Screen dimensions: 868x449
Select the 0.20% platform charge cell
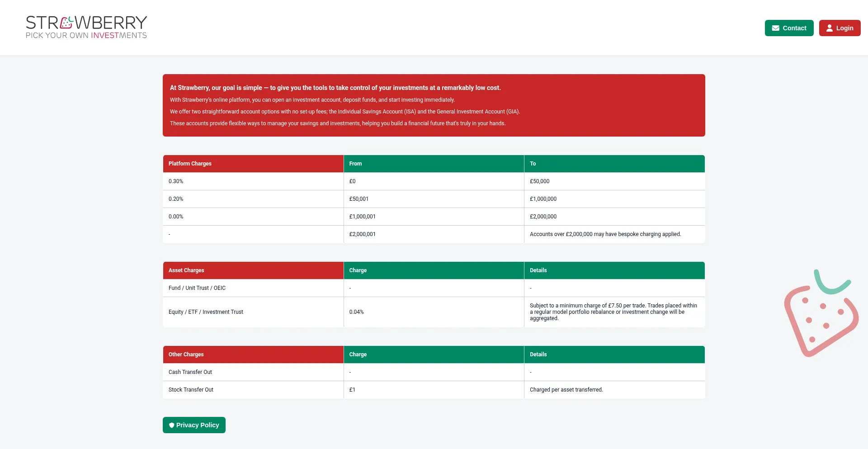253,199
